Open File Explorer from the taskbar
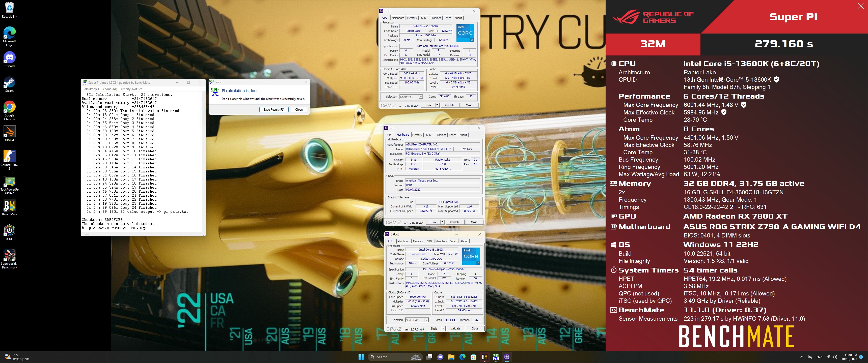 click(x=451, y=357)
